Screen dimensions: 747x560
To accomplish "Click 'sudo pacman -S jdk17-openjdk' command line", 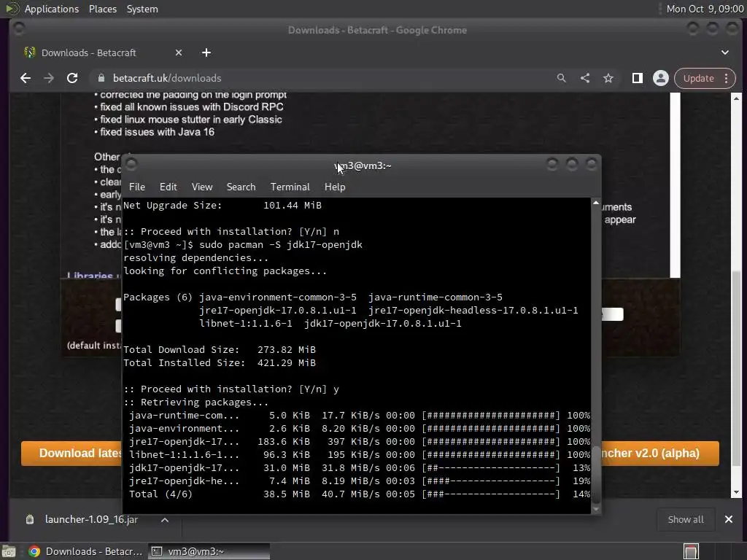I will click(x=280, y=245).
